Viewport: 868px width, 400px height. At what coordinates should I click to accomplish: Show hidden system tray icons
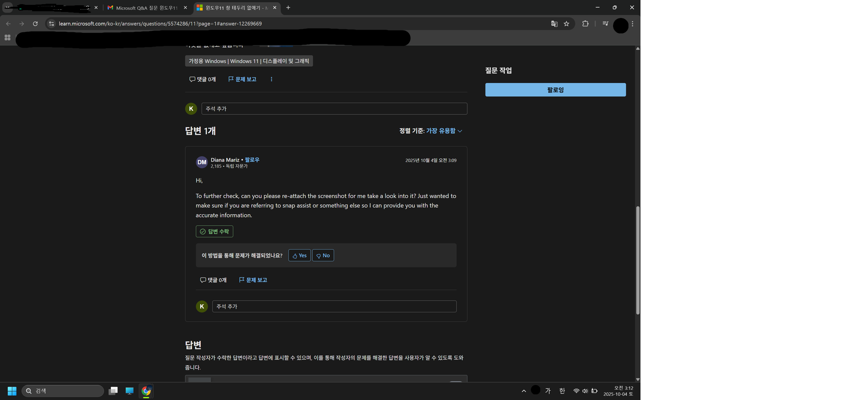[524, 391]
